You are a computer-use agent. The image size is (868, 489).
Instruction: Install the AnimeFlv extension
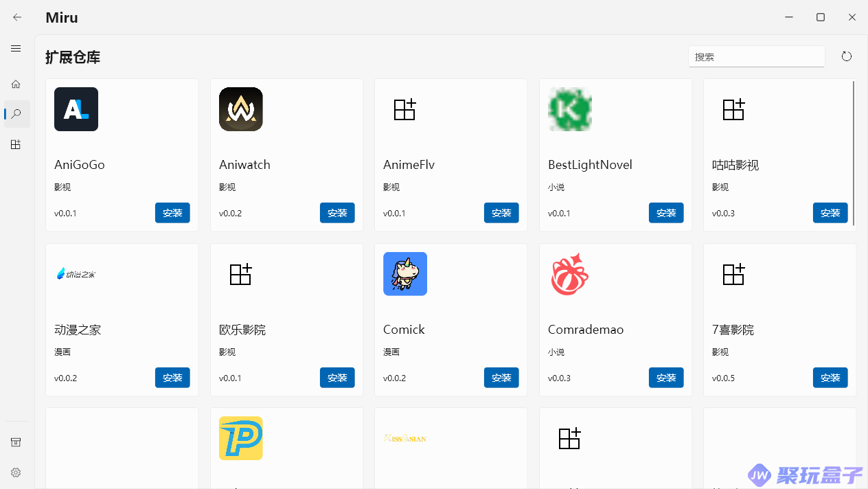click(501, 213)
